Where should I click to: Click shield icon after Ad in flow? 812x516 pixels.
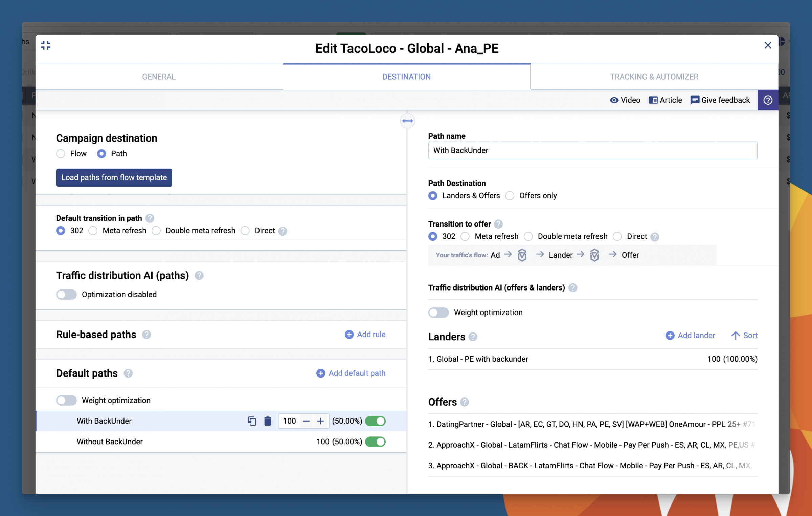pyautogui.click(x=522, y=255)
